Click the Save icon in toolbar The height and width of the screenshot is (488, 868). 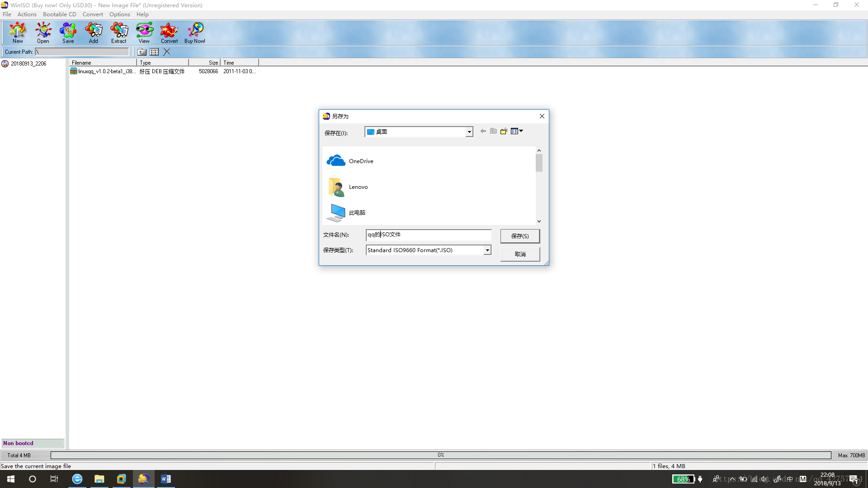point(67,32)
